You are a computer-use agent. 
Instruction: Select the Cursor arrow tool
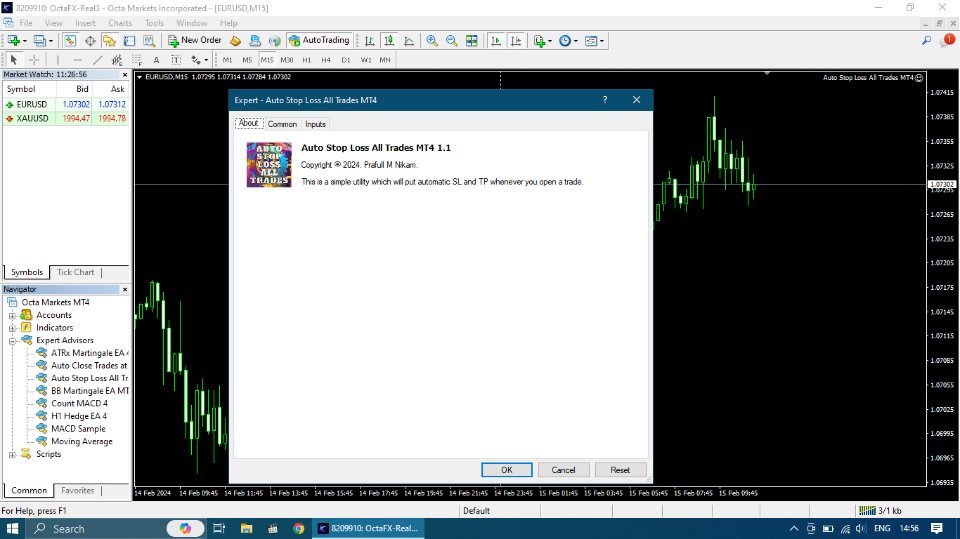[x=13, y=59]
